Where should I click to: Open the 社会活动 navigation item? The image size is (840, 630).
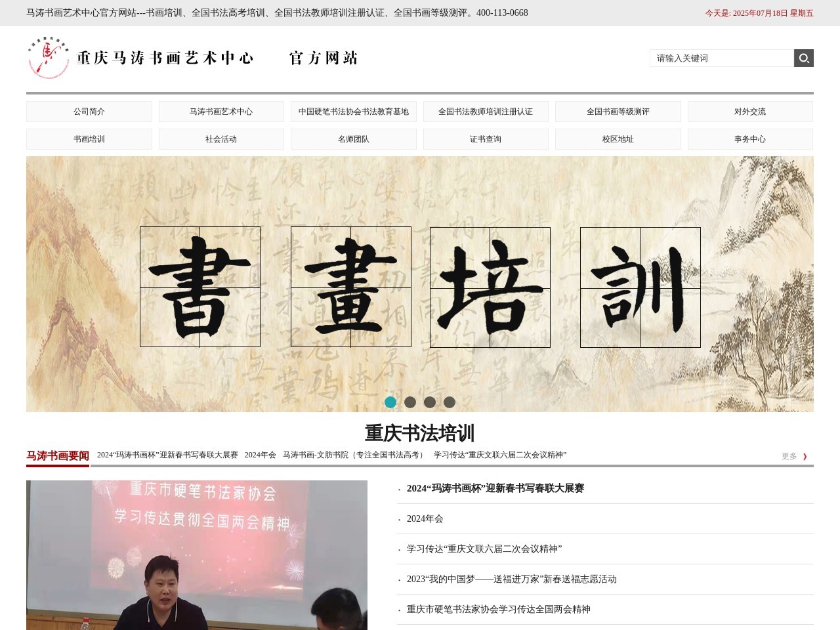(221, 139)
